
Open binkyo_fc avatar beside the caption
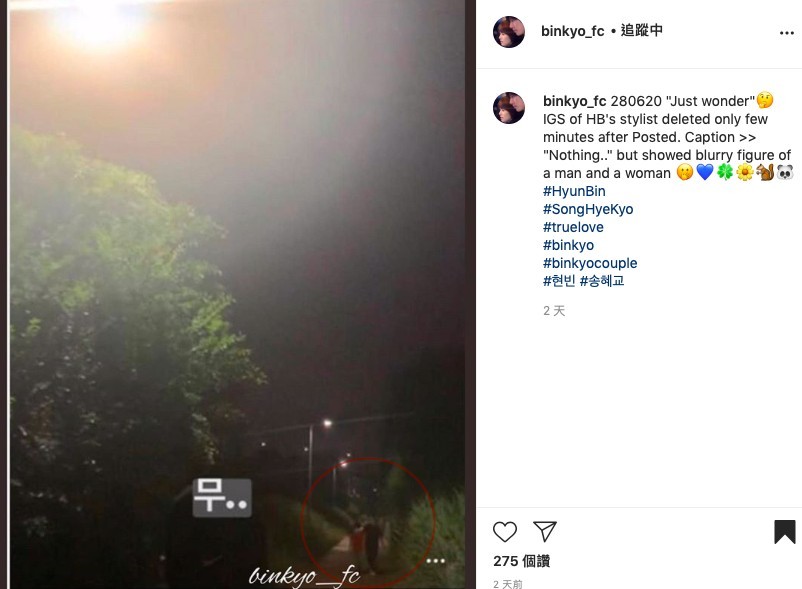coord(508,108)
